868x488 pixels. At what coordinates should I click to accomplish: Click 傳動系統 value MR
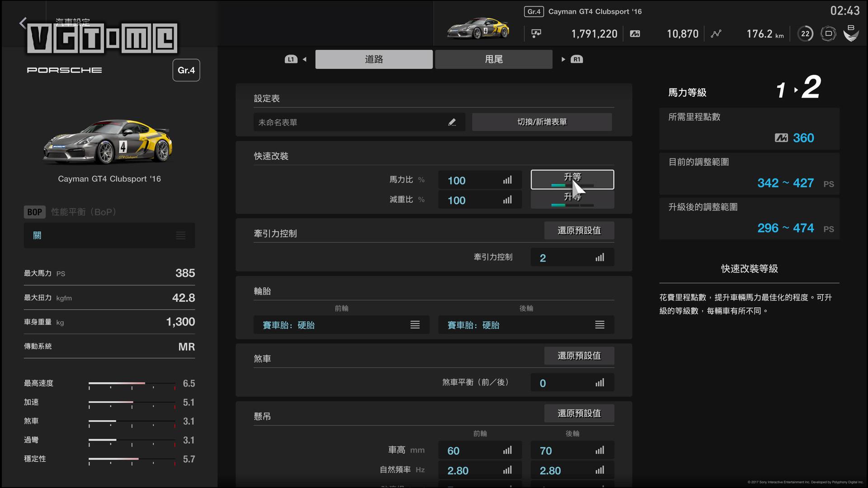click(186, 347)
